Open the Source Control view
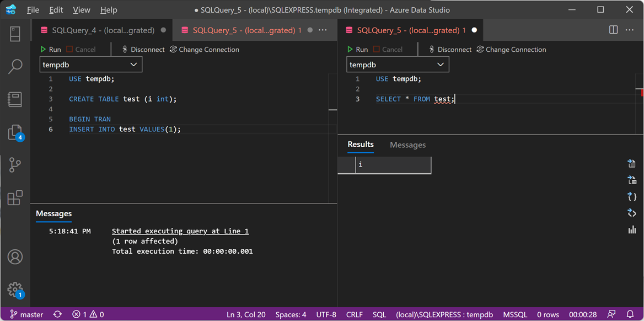The width and height of the screenshot is (644, 321). point(15,165)
